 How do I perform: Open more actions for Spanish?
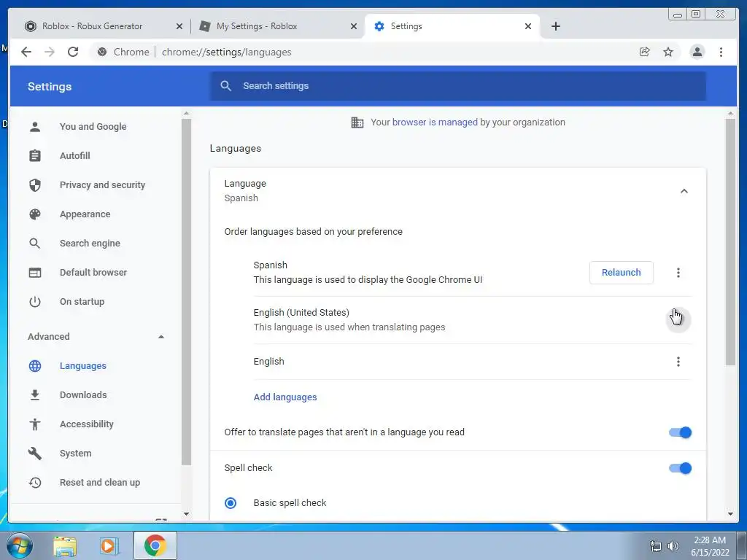(x=678, y=273)
